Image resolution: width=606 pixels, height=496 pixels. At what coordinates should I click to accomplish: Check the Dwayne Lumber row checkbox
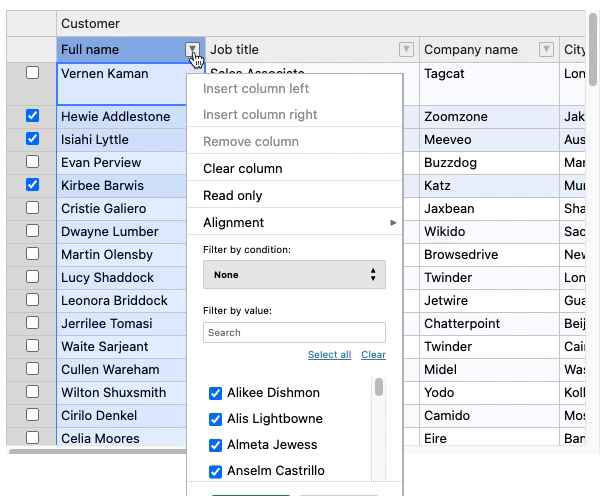(x=32, y=230)
